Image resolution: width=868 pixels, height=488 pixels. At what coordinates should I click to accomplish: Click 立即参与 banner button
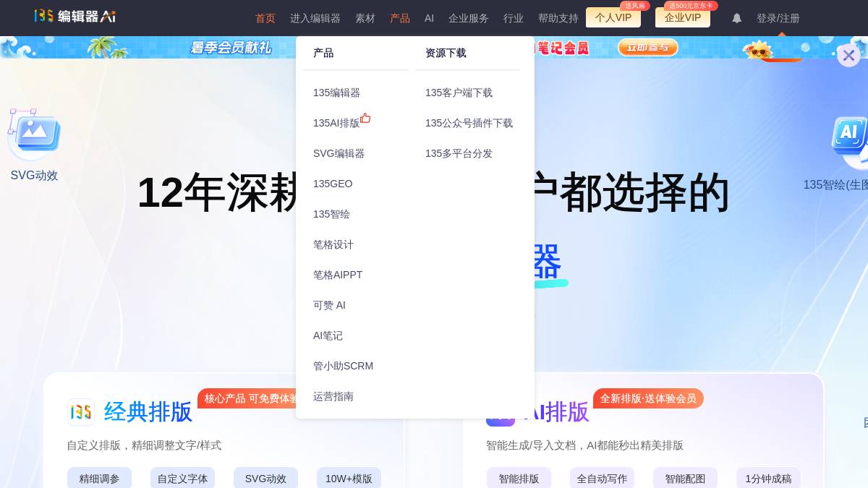tap(648, 48)
